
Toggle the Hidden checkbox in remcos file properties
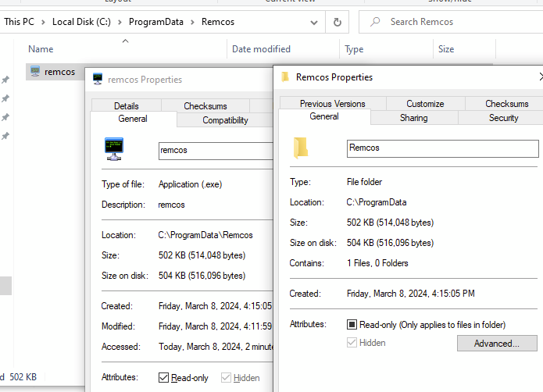click(226, 378)
